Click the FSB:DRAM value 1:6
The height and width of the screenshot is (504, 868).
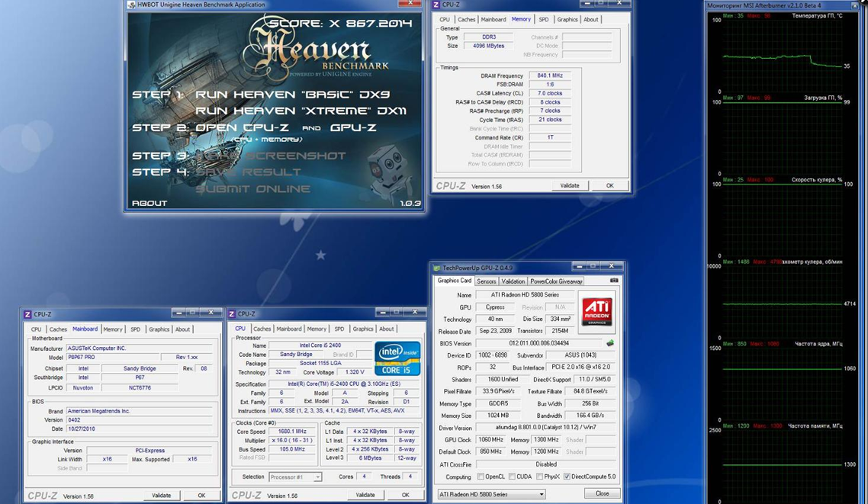pos(550,85)
